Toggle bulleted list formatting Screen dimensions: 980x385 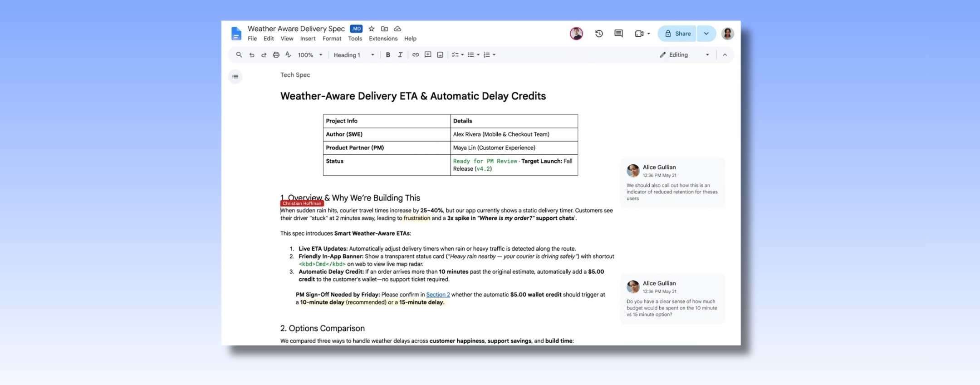471,55
